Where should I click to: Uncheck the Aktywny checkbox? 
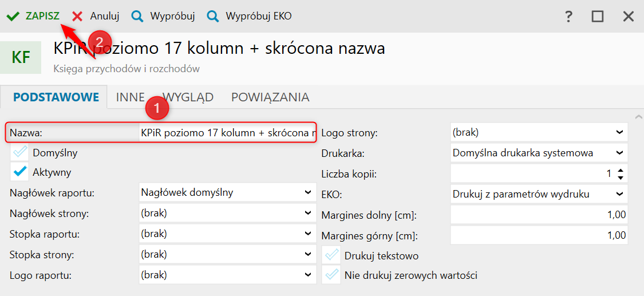(21, 171)
